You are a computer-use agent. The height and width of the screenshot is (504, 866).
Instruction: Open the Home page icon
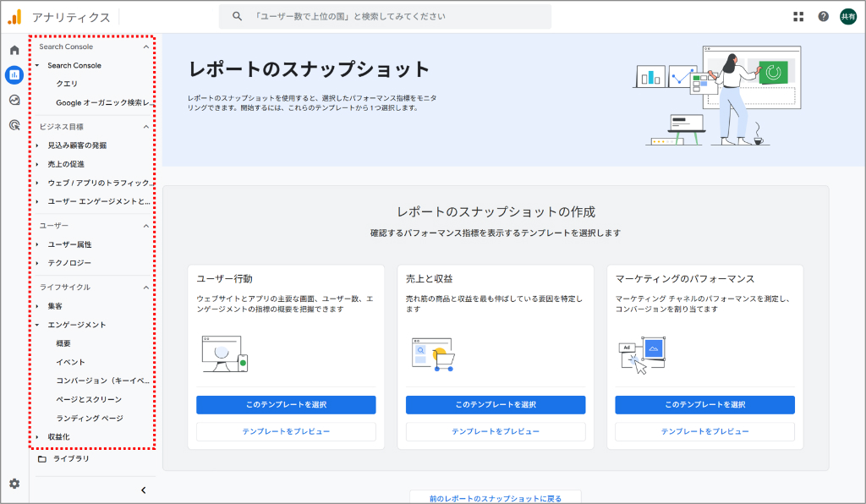coord(13,50)
